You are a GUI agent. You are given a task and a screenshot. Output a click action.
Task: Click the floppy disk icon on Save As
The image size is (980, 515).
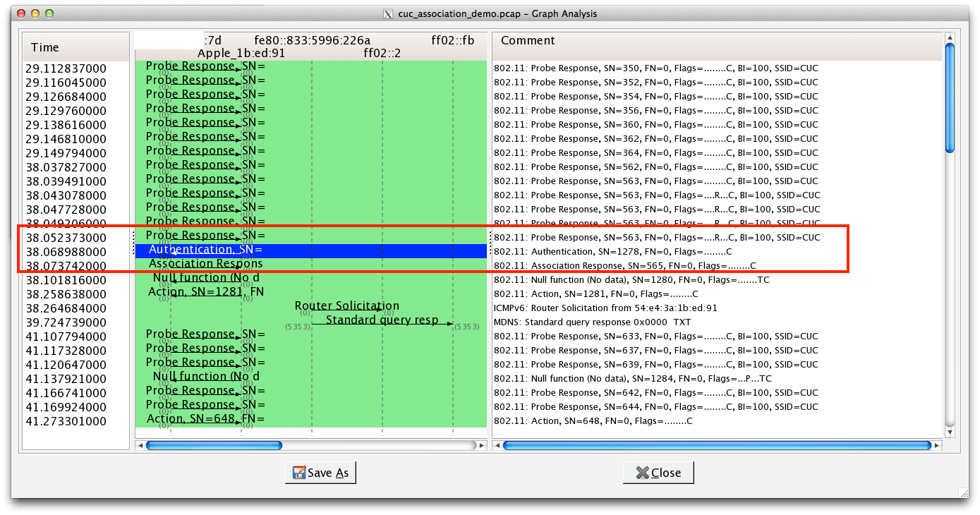click(299, 473)
